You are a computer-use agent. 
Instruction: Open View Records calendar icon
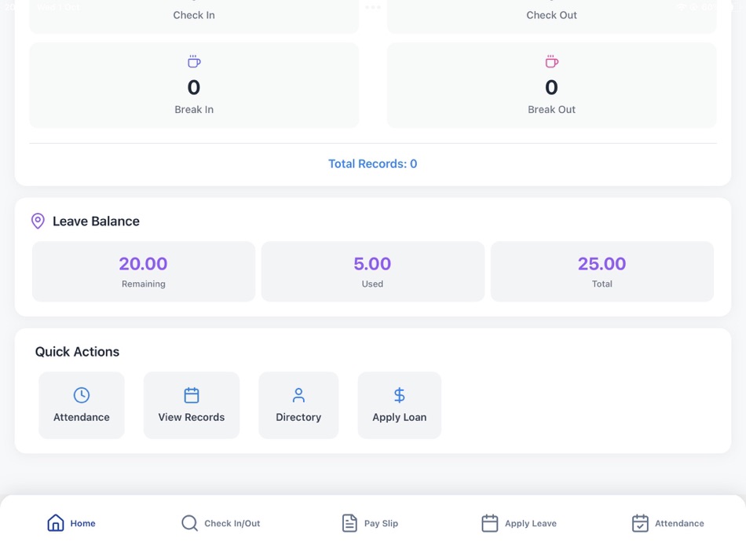(x=191, y=395)
